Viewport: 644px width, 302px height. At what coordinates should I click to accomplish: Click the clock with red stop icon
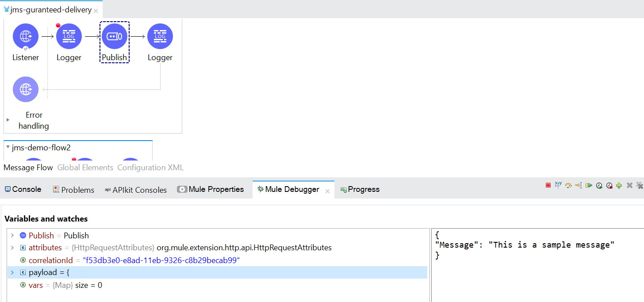(x=609, y=186)
